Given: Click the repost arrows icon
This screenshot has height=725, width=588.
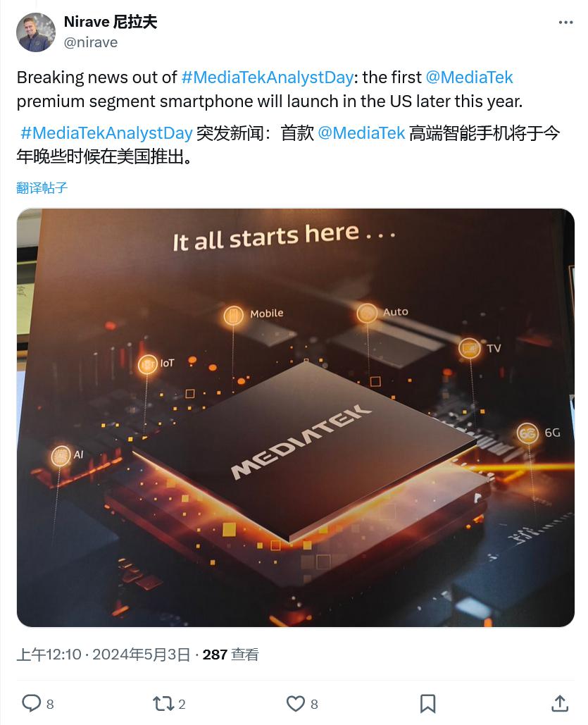Looking at the screenshot, I should point(162,704).
